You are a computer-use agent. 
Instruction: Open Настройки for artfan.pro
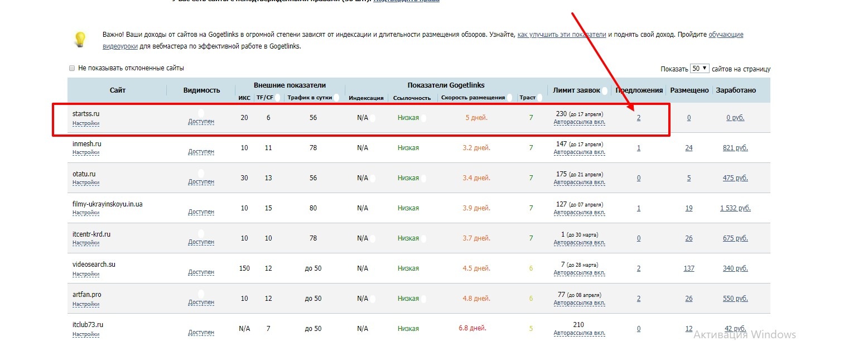[x=86, y=304]
